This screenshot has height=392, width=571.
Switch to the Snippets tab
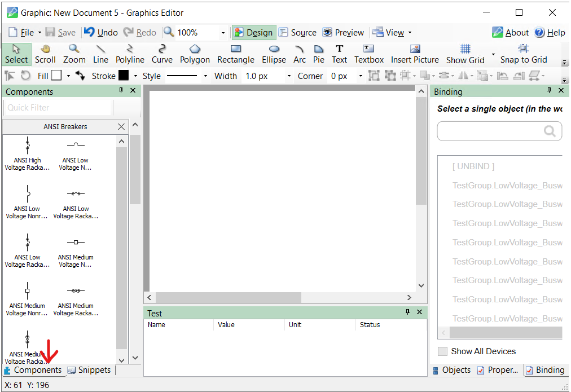(89, 370)
